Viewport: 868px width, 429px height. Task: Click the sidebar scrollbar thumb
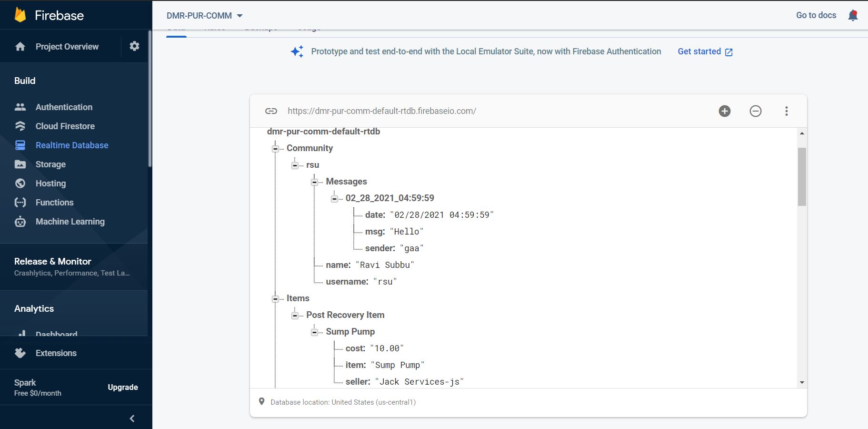coord(150,99)
